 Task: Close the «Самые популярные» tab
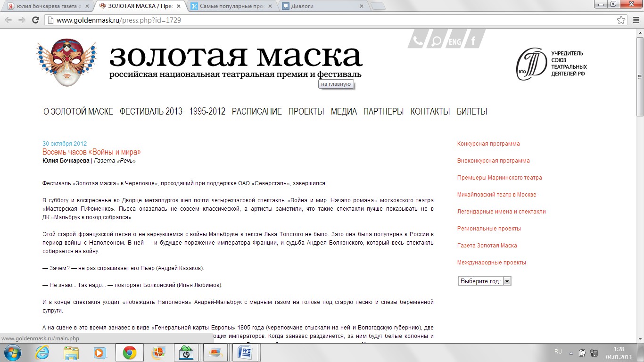271,6
